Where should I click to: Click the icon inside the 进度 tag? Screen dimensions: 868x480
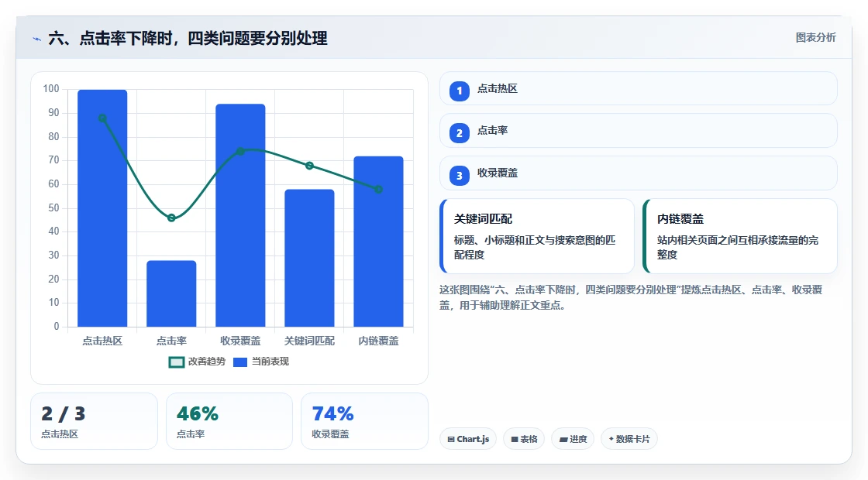coord(563,439)
